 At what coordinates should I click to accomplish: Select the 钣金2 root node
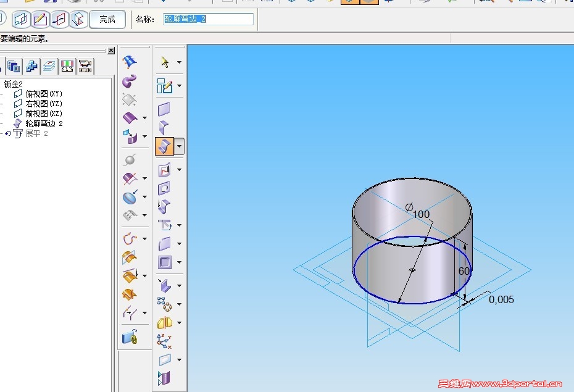click(13, 84)
